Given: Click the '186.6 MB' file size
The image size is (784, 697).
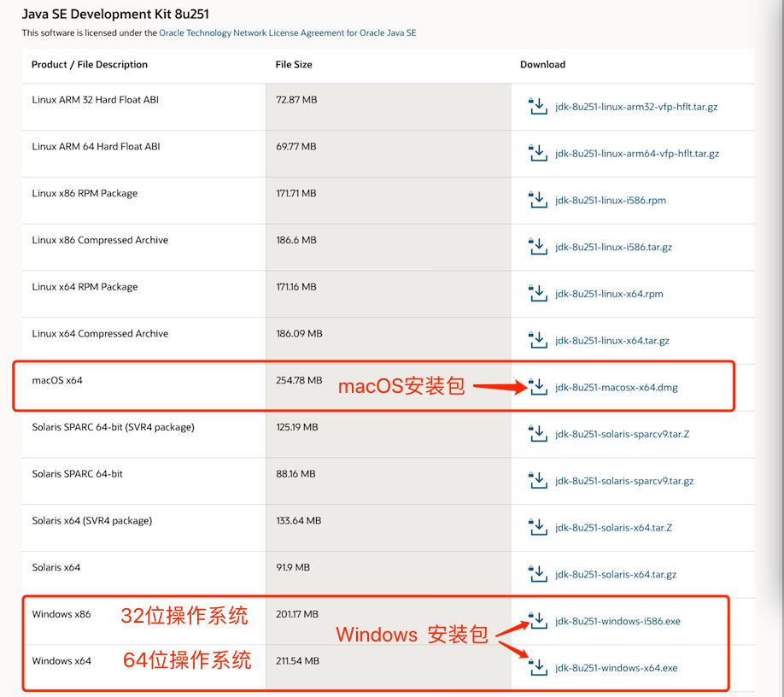Looking at the screenshot, I should pos(296,240).
